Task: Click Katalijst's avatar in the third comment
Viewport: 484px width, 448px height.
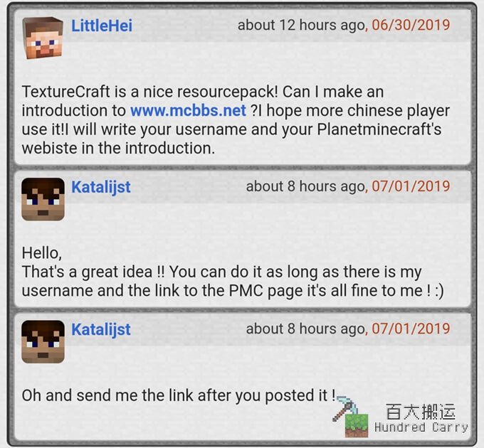Action: pos(43,341)
